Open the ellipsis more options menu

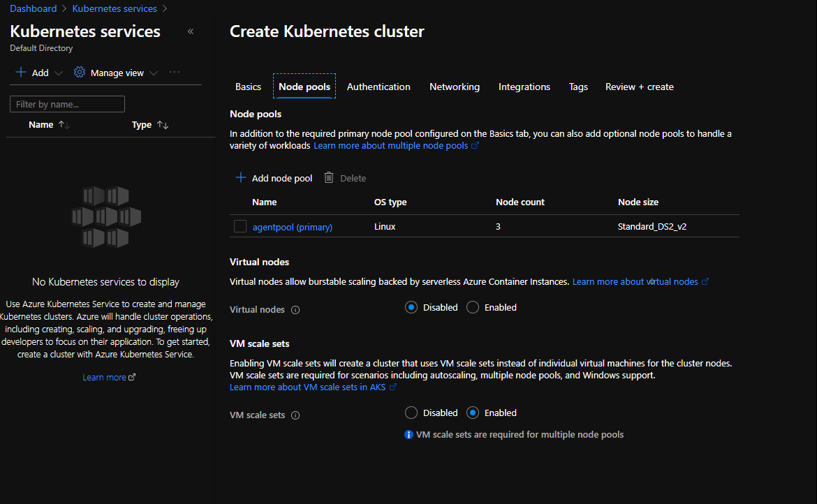[x=175, y=73]
